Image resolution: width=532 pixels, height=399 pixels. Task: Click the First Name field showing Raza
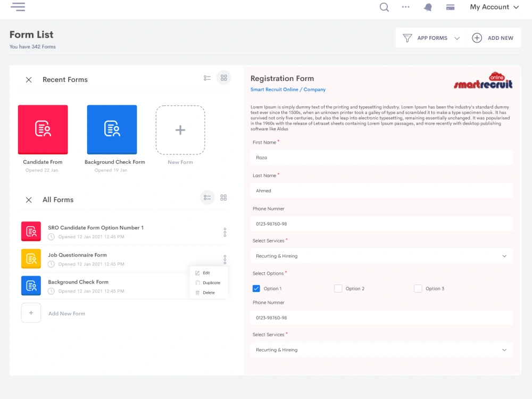coord(381,157)
